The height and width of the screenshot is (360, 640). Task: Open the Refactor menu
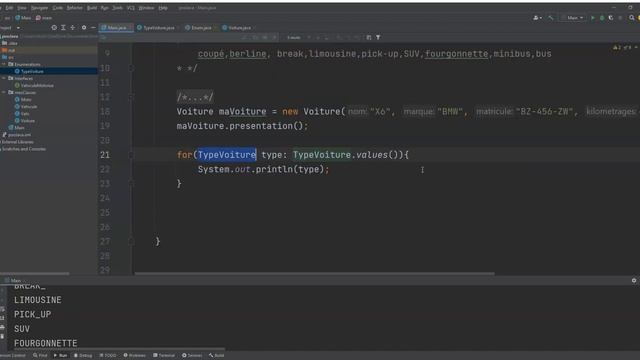pos(75,8)
